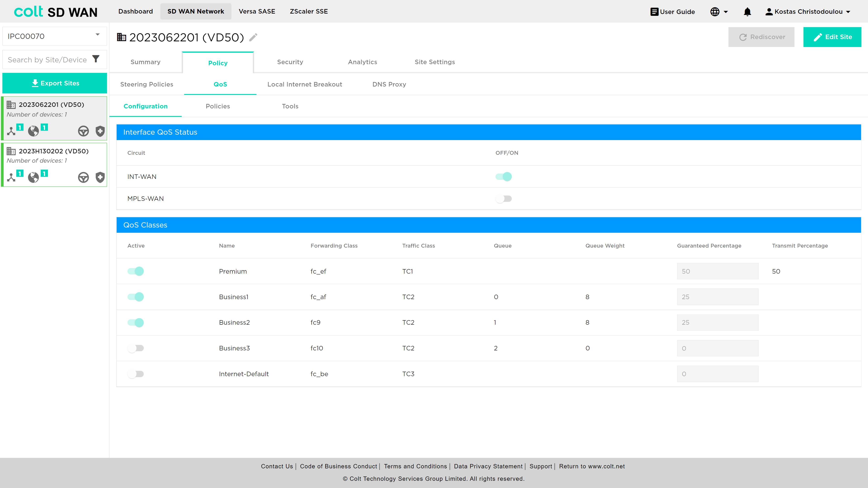868x488 pixels.
Task: Click the network topology icon for 2023062201
Action: (x=11, y=131)
